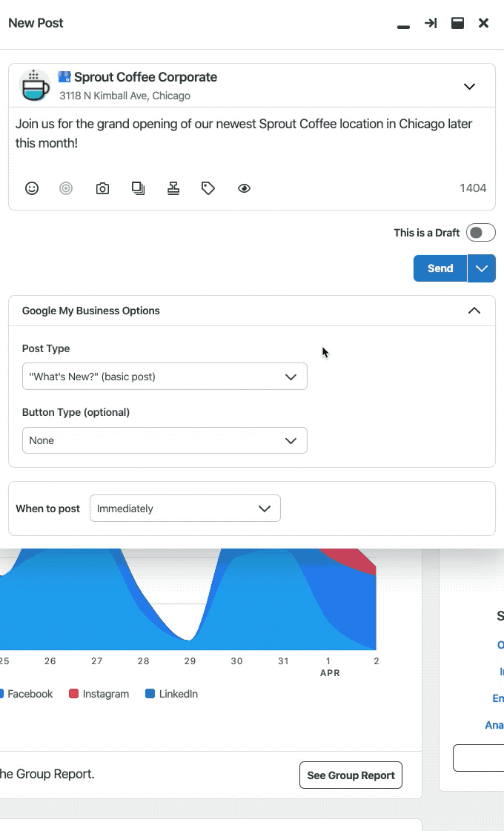Image resolution: width=504 pixels, height=831 pixels.
Task: Open the asset library icon
Action: click(138, 188)
